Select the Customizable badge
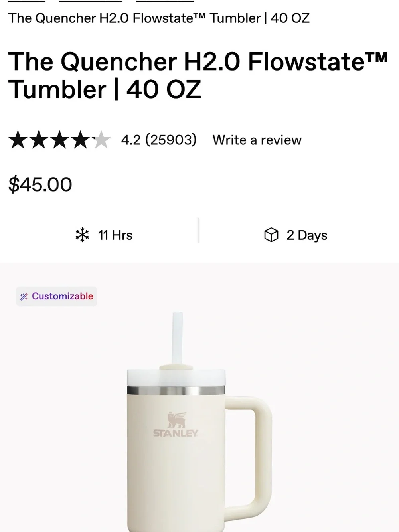Viewport: 399px width, 532px height. pos(57,297)
